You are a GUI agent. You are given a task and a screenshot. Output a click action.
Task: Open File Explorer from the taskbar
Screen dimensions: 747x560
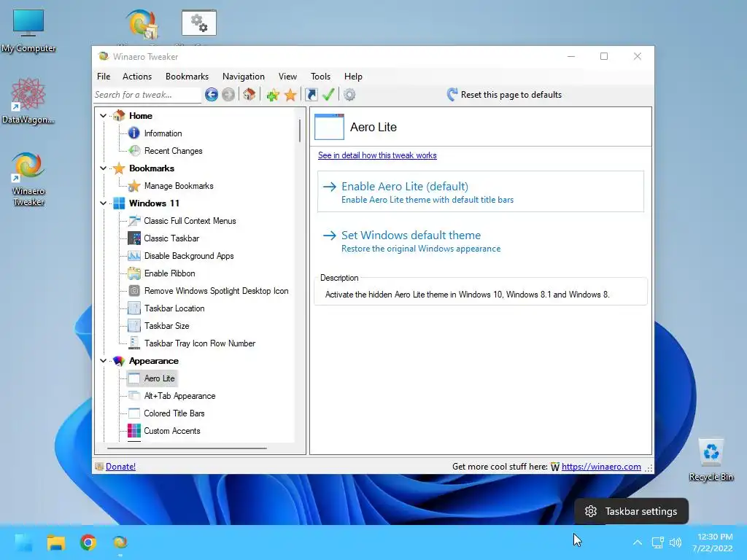point(55,542)
